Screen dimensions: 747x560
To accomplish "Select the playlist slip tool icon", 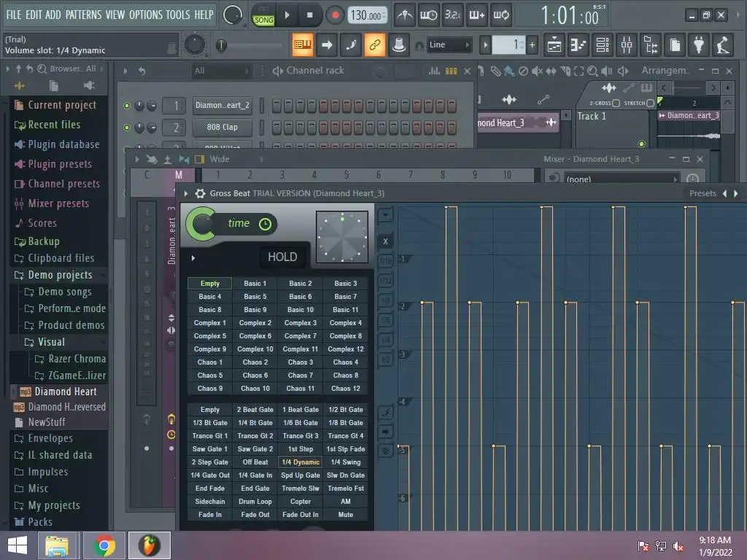I will pos(551,71).
